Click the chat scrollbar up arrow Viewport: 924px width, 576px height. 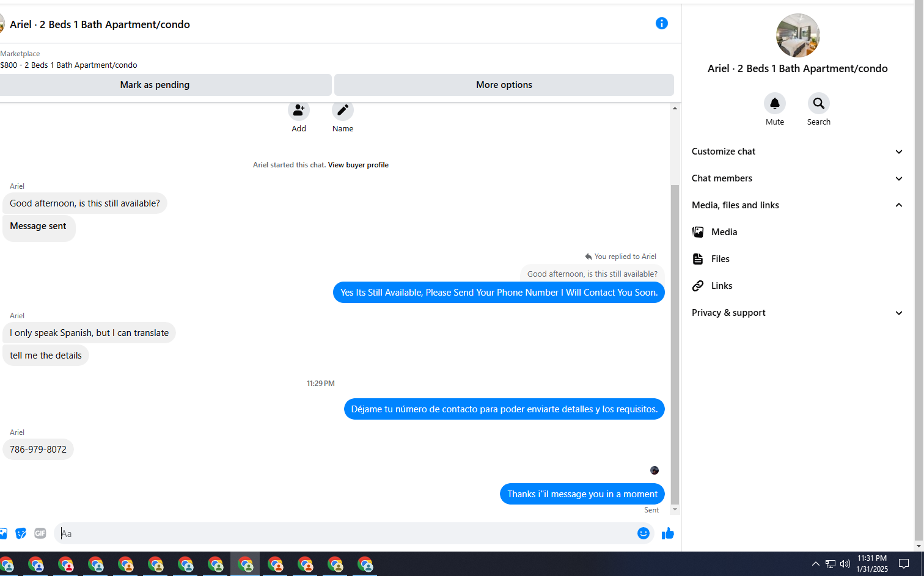point(675,108)
